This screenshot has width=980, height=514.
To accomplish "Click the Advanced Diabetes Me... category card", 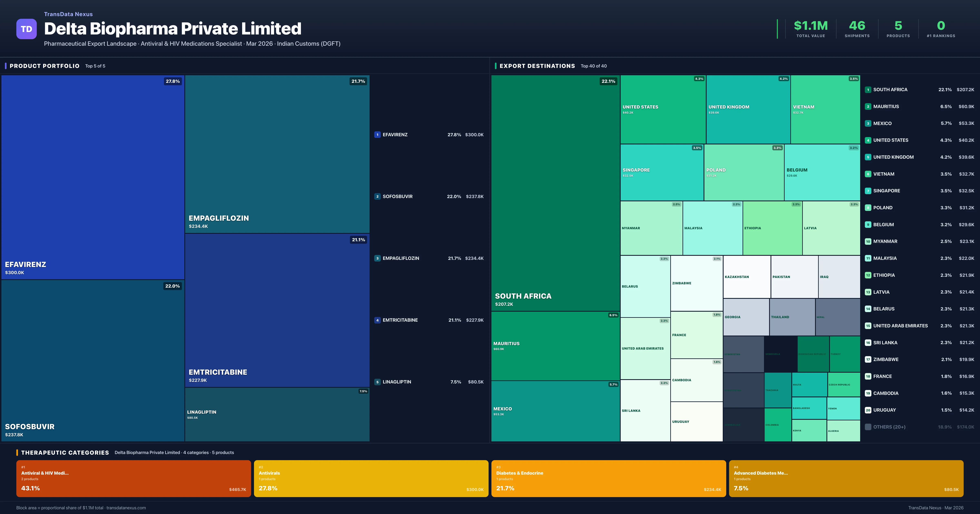I will pyautogui.click(x=846, y=478).
